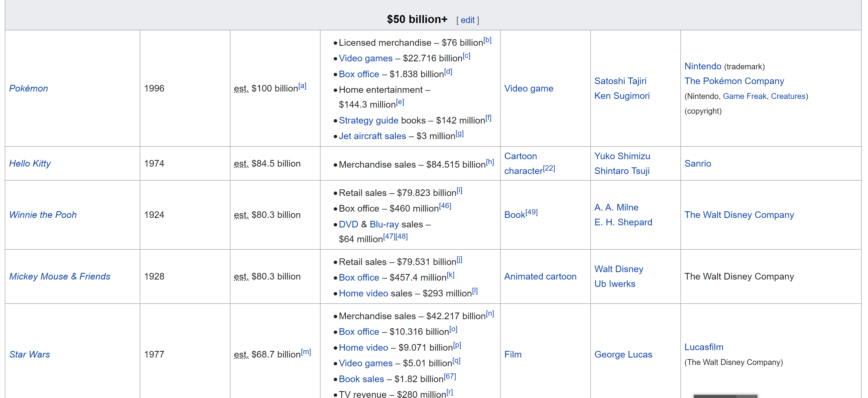Image resolution: width=868 pixels, height=398 pixels.
Task: Open the Ken Sugimori link
Action: tap(622, 96)
